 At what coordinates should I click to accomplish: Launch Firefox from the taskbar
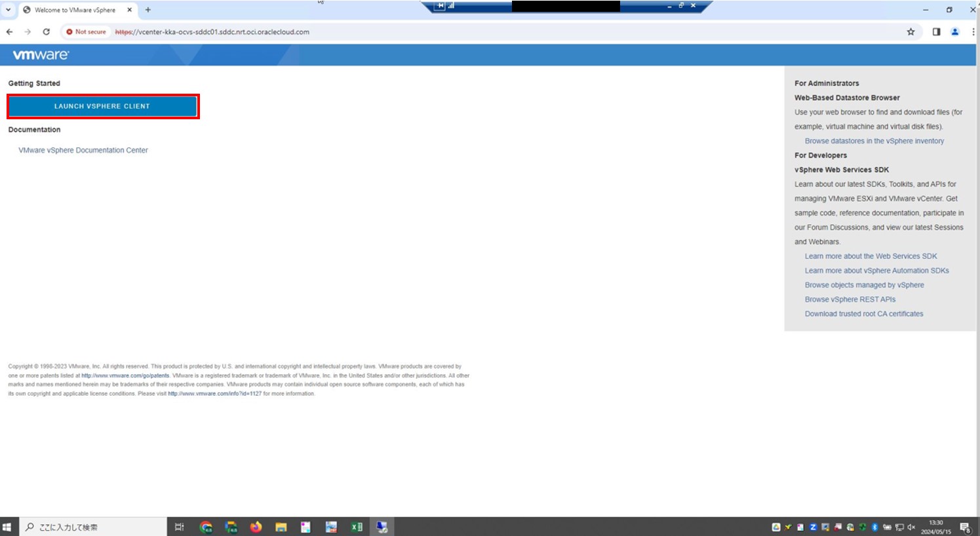[256, 527]
